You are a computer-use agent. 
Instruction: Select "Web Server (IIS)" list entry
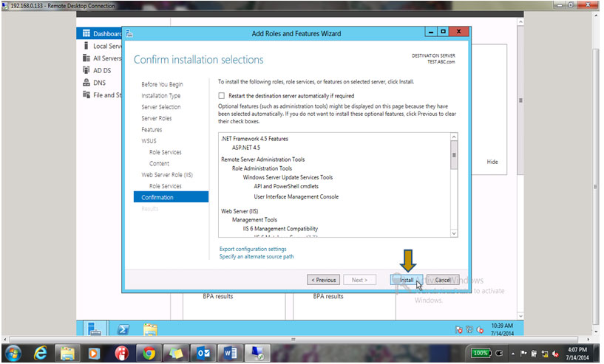pos(240,211)
